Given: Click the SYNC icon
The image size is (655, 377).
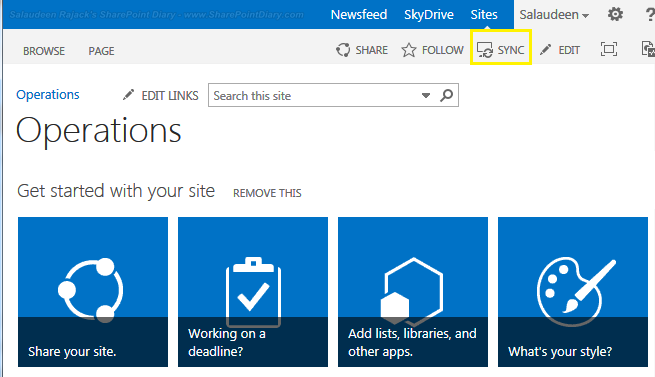Looking at the screenshot, I should [485, 50].
